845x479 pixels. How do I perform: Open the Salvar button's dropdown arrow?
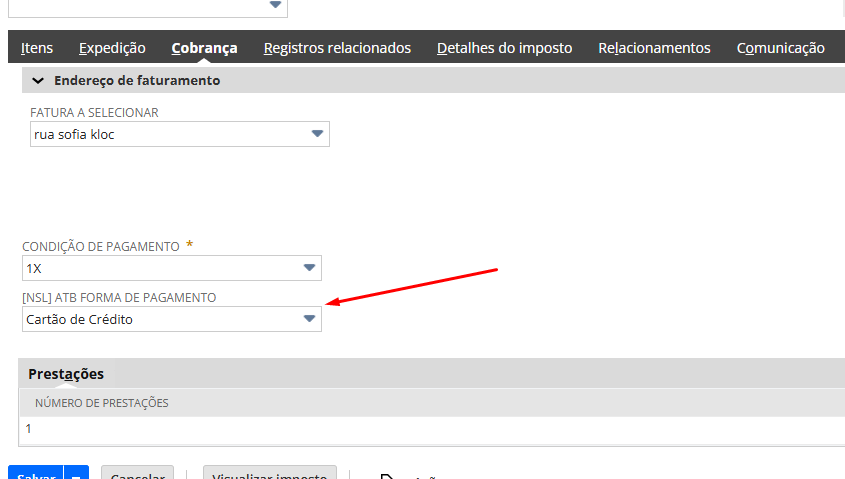[77, 474]
